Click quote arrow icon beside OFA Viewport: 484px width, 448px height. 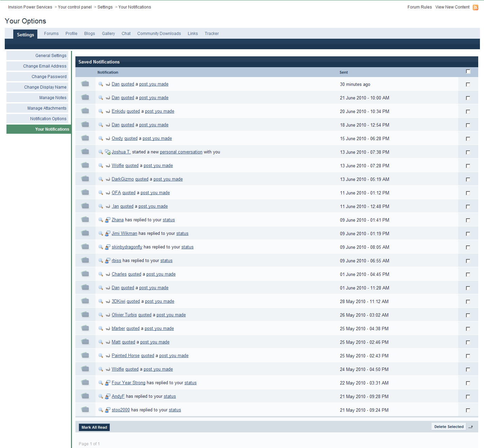point(108,193)
